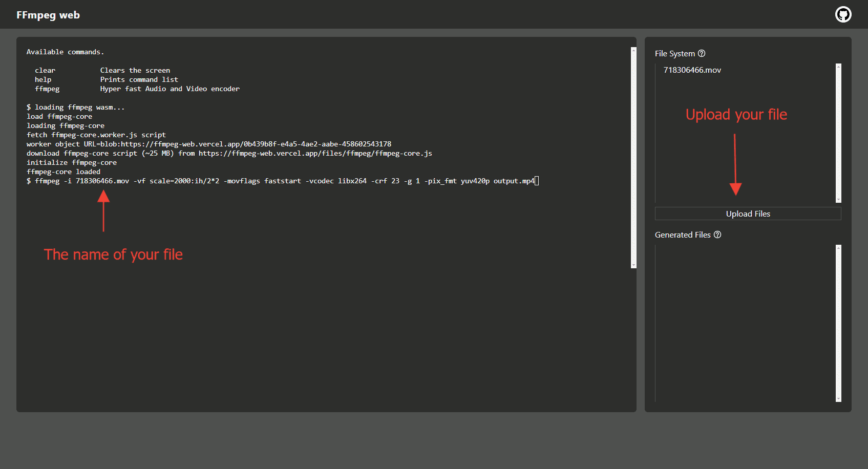Click the 'worker object URL' line
This screenshot has width=868, height=469.
pyautogui.click(x=209, y=144)
